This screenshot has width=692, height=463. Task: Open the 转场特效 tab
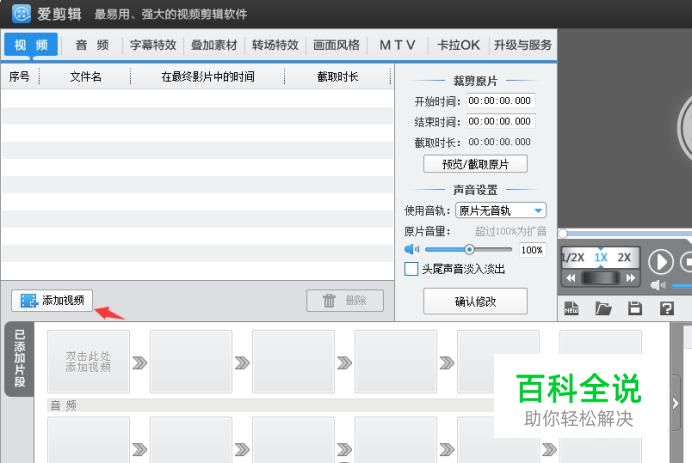point(275,45)
